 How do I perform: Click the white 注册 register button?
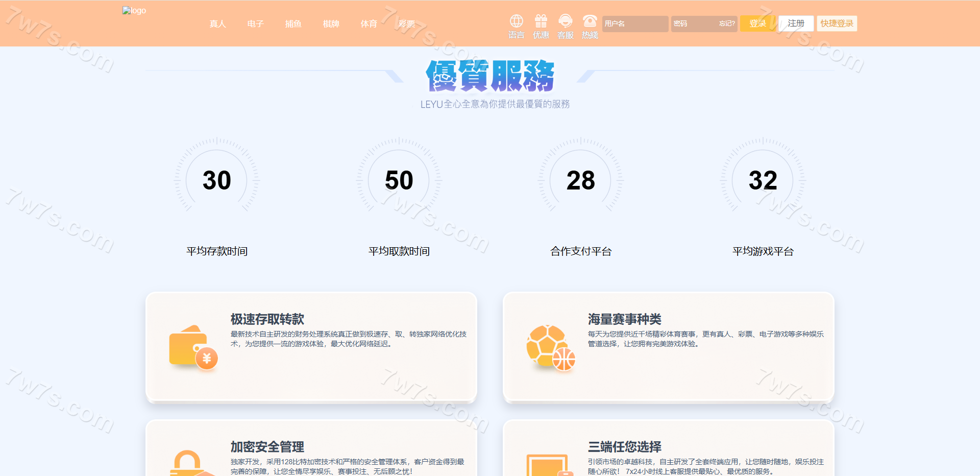click(796, 23)
